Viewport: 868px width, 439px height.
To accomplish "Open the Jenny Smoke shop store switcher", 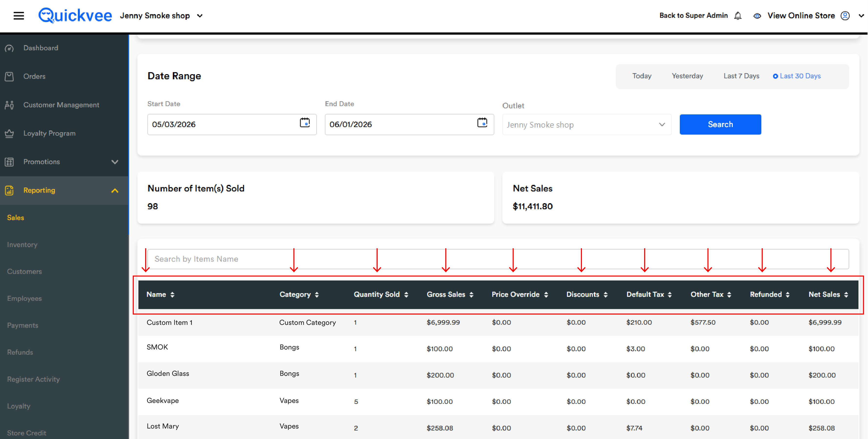I will click(161, 16).
